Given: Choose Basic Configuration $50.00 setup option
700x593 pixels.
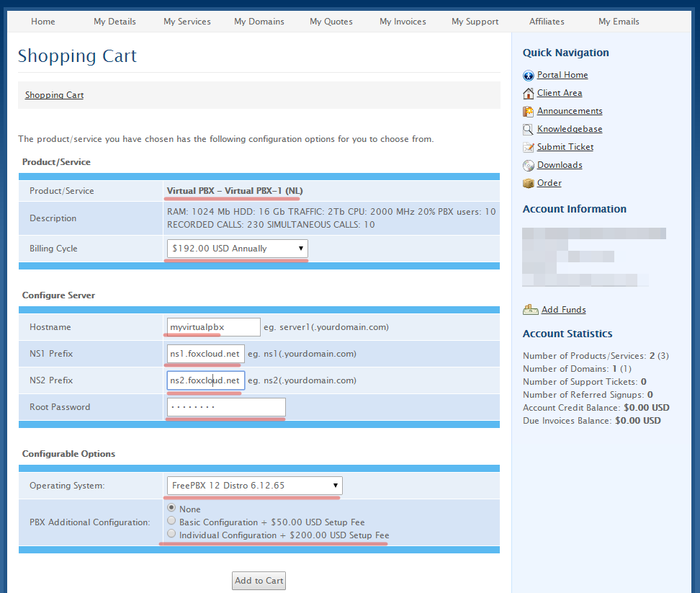Looking at the screenshot, I should [x=171, y=521].
